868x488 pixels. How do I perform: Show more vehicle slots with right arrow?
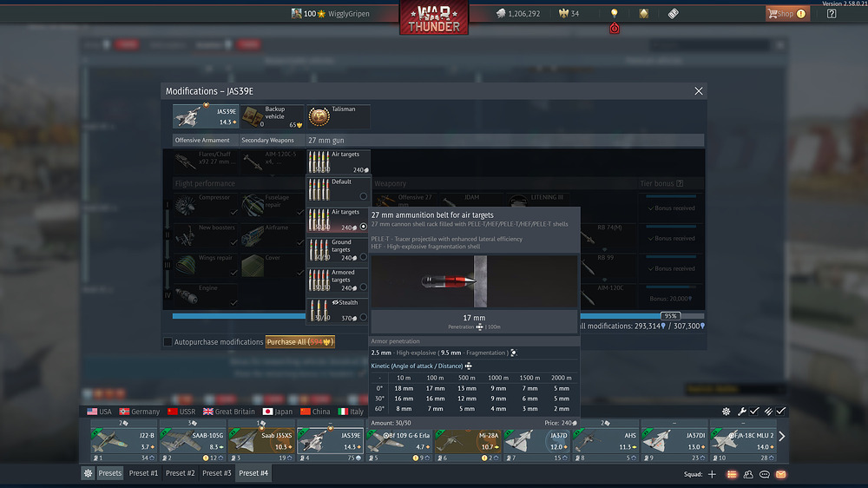tap(782, 437)
